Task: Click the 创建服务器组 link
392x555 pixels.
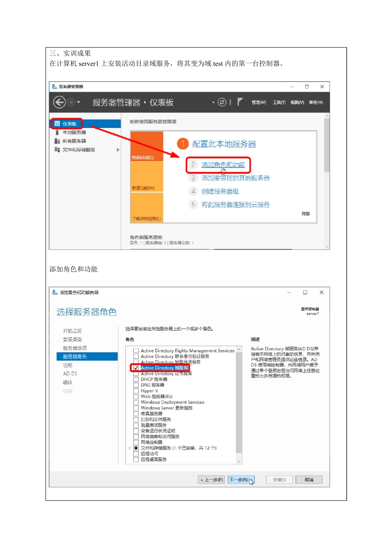Action: [220, 191]
